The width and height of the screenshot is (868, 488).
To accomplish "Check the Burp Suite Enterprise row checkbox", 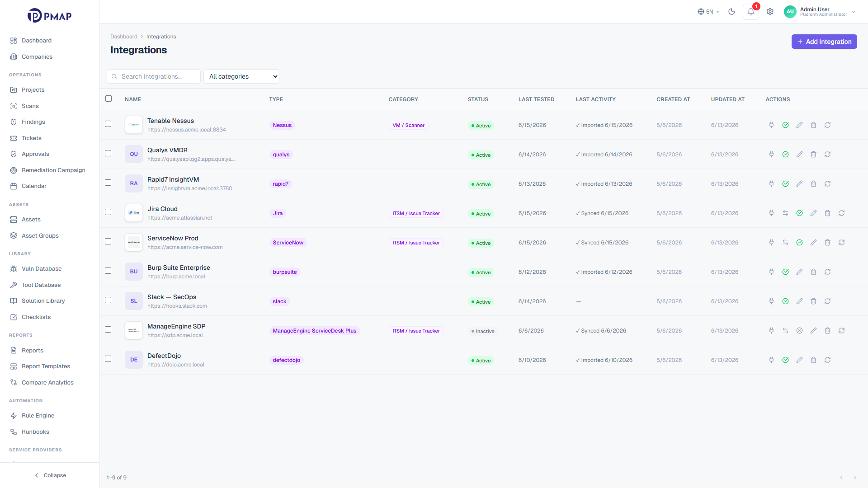I will pyautogui.click(x=108, y=271).
